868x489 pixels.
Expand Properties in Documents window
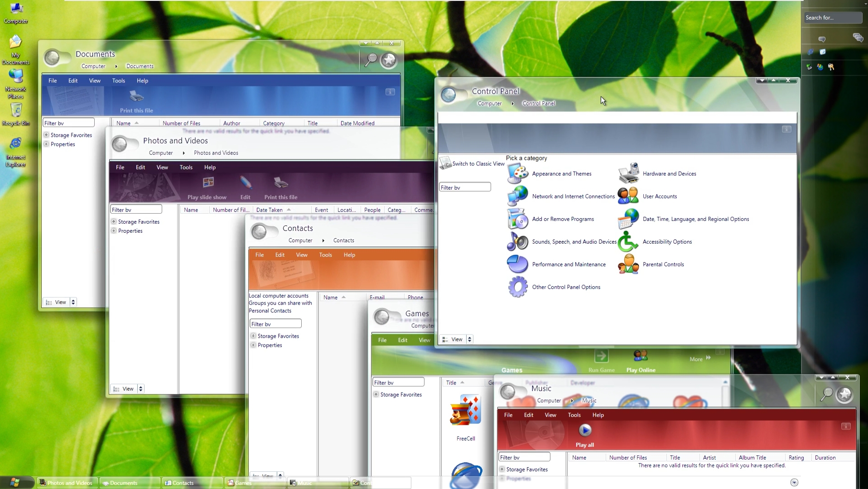tap(46, 144)
